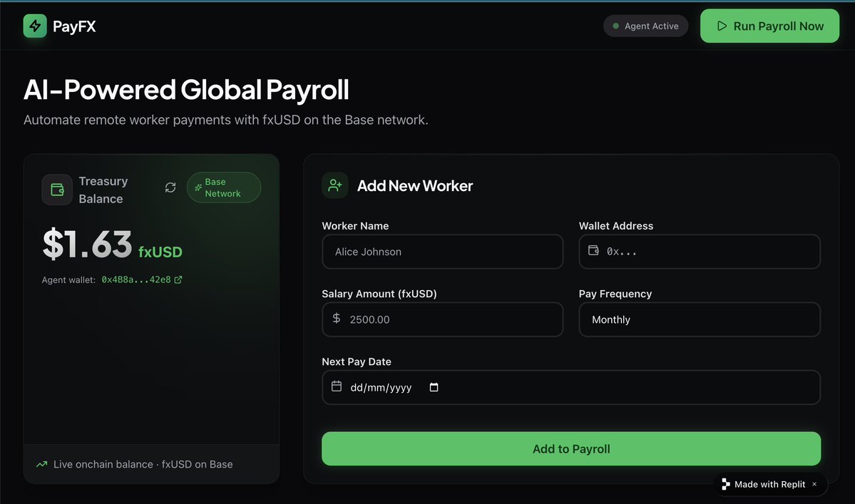
Task: Focus the Worker Name input field
Action: click(x=442, y=252)
